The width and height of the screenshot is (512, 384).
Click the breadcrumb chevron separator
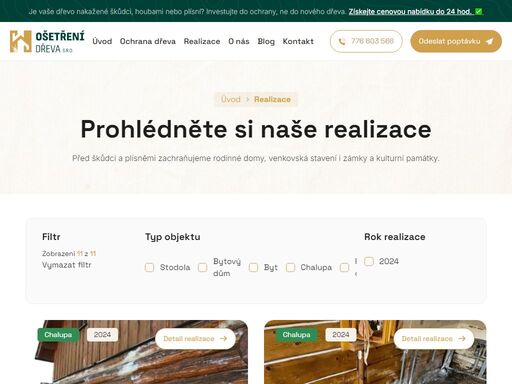[x=247, y=99]
